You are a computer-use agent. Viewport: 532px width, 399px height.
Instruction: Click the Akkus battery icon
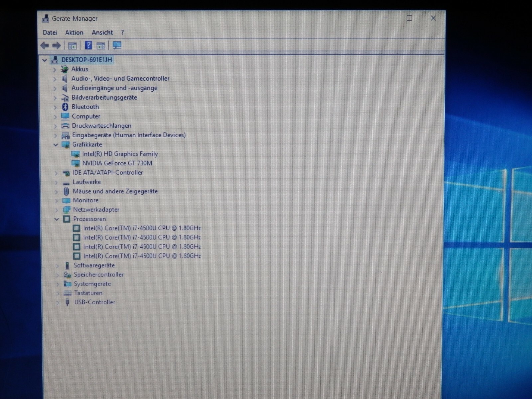tap(64, 69)
